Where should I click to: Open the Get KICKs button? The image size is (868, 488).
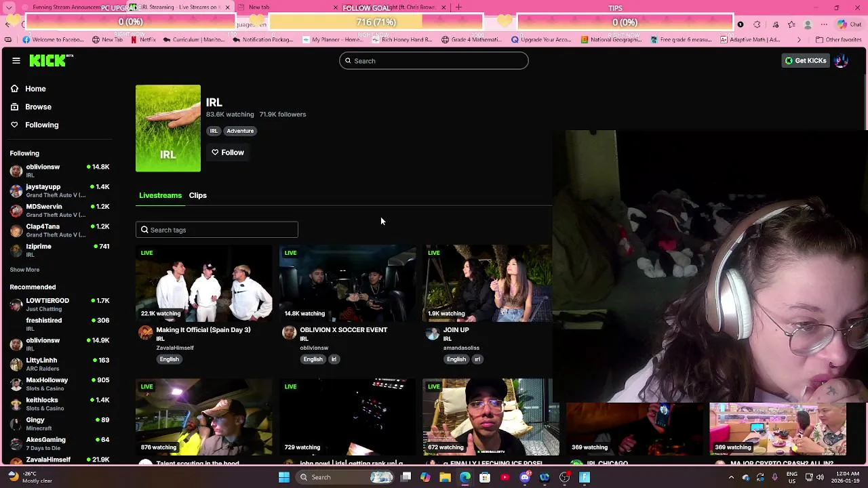coord(806,60)
